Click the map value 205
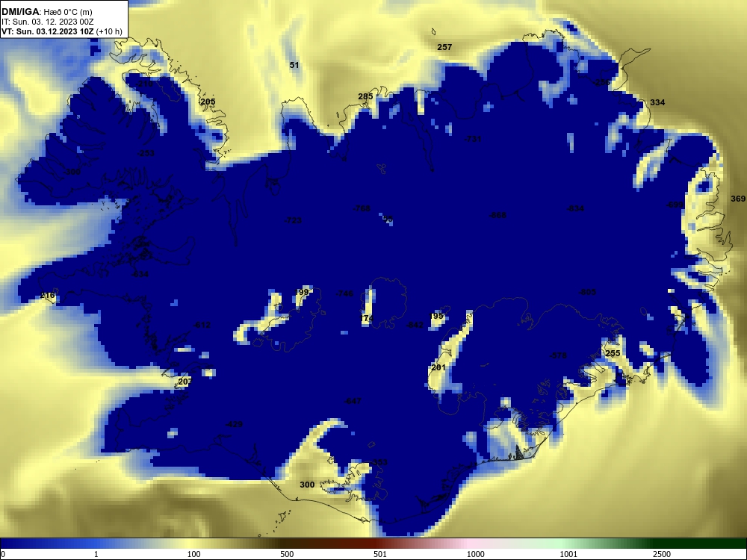 pos(208,102)
